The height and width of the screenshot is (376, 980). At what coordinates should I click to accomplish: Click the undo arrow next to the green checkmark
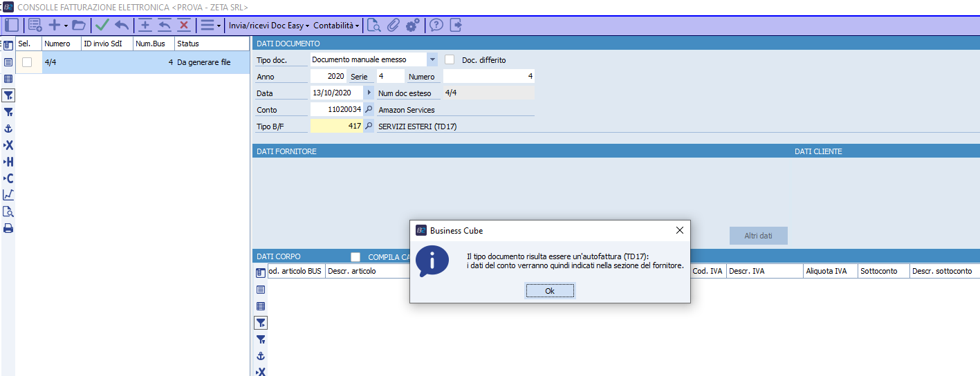(122, 26)
